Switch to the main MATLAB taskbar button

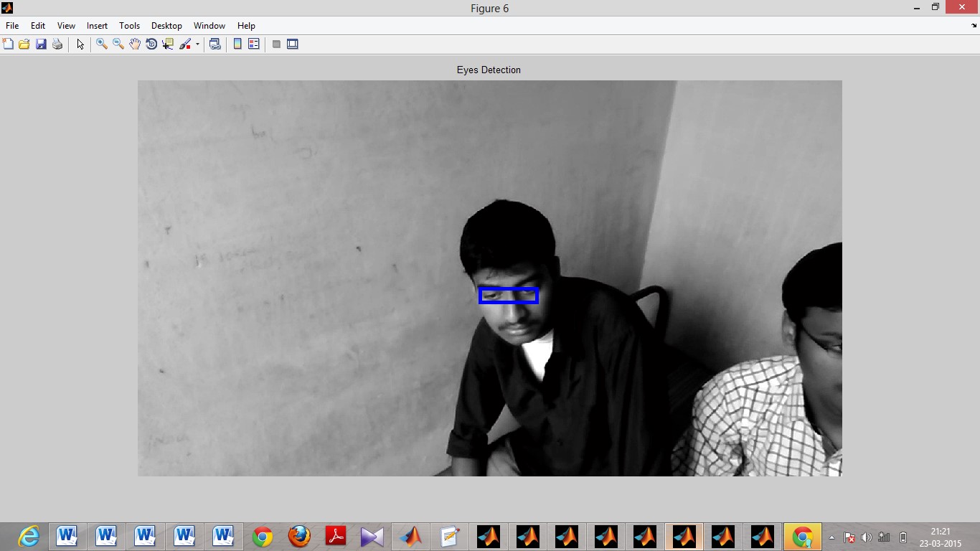[x=410, y=536]
